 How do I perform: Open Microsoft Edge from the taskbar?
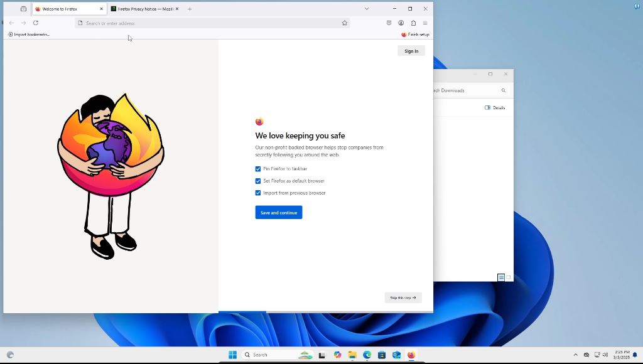(x=367, y=355)
